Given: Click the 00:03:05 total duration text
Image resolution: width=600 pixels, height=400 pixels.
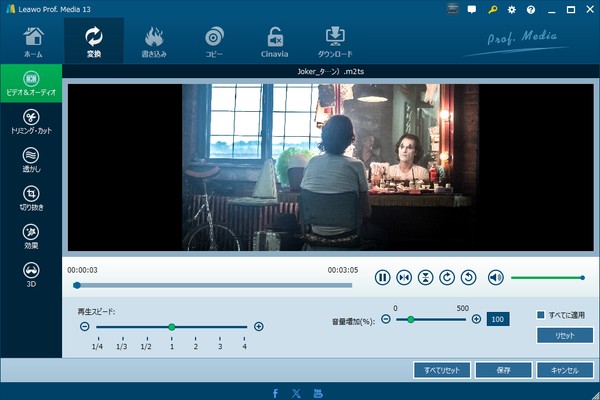Looking at the screenshot, I should click(x=343, y=270).
